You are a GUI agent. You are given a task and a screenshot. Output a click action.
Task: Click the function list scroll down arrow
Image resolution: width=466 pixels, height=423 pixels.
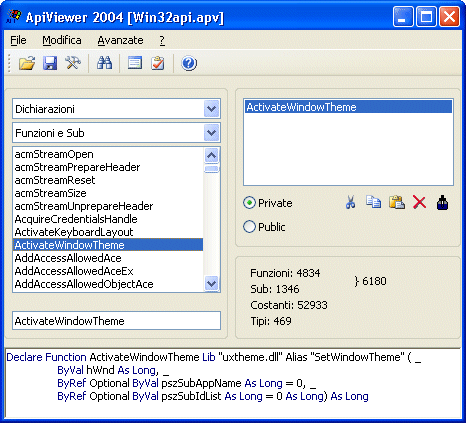click(x=211, y=284)
